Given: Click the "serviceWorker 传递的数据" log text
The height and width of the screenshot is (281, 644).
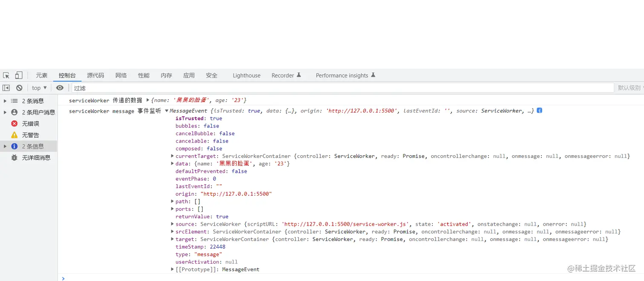Looking at the screenshot, I should point(106,100).
